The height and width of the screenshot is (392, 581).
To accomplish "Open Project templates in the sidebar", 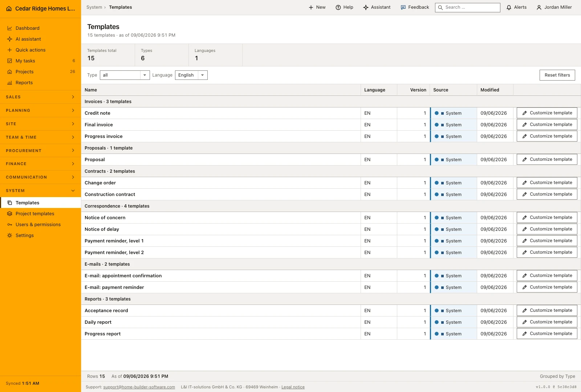I will coord(40,214).
